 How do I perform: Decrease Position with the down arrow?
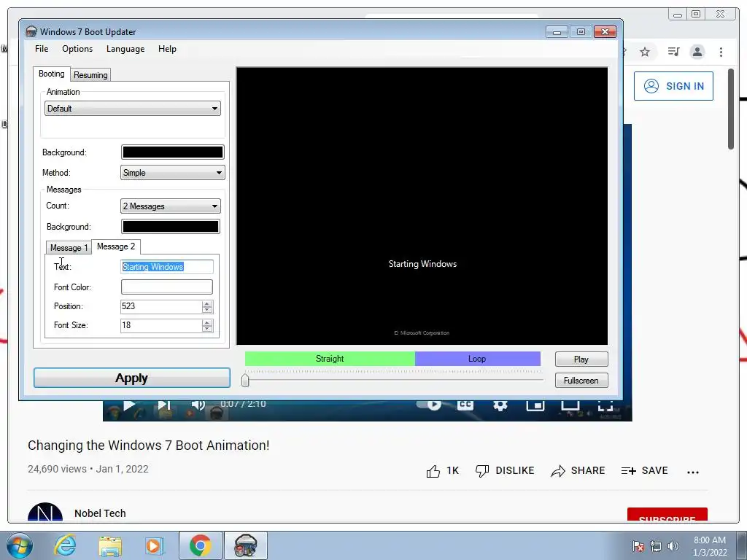206,309
